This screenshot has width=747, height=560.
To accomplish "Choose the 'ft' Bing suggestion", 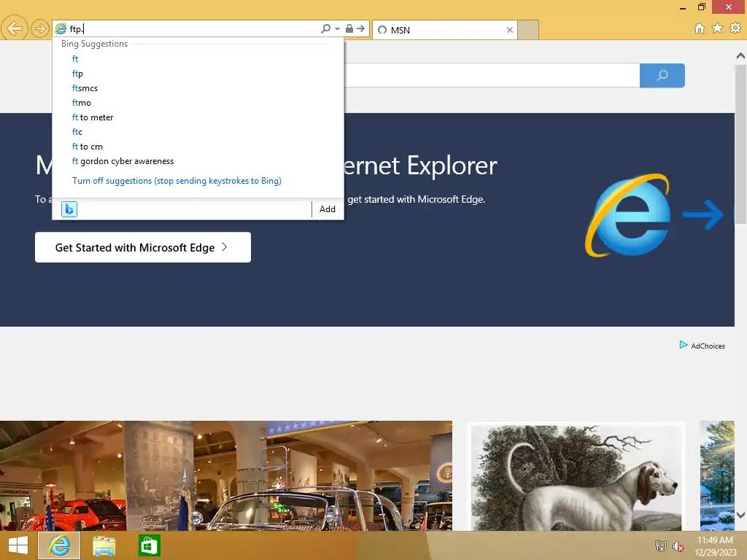I will pos(198,59).
